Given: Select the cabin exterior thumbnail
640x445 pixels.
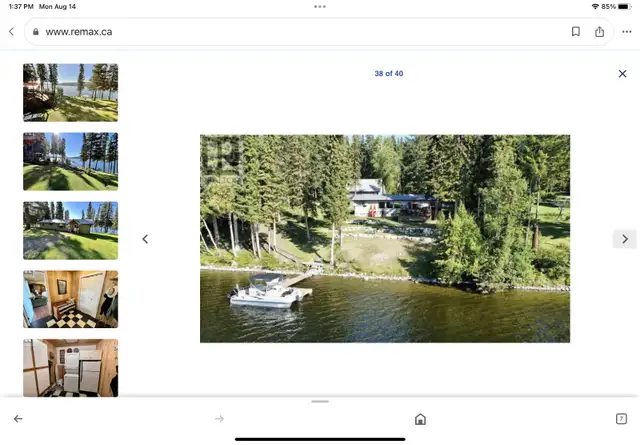Looking at the screenshot, I should coord(71,230).
